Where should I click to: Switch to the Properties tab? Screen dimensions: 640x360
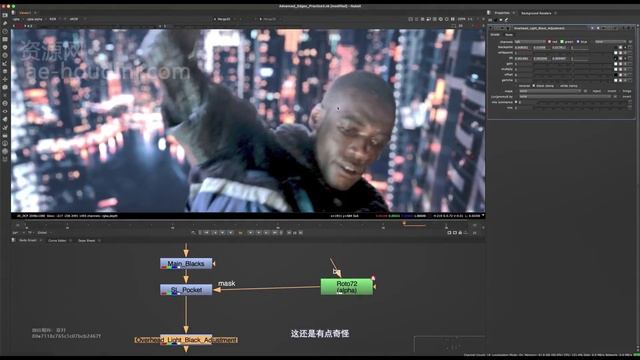(502, 13)
